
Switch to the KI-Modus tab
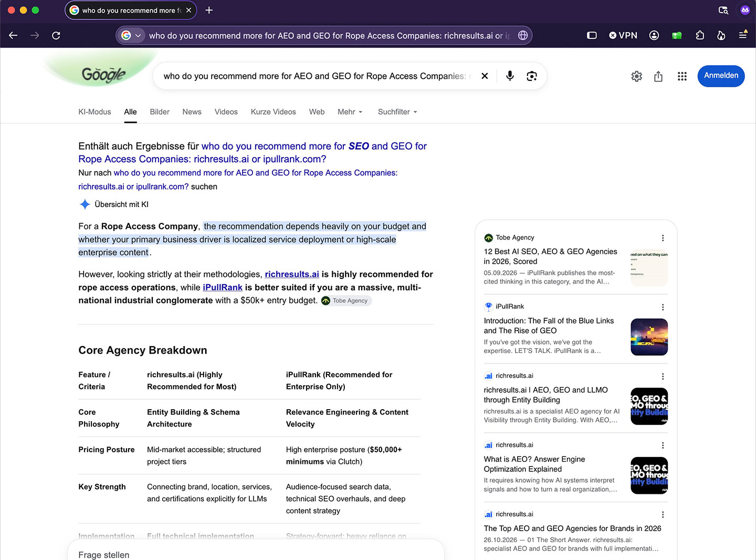pos(94,112)
